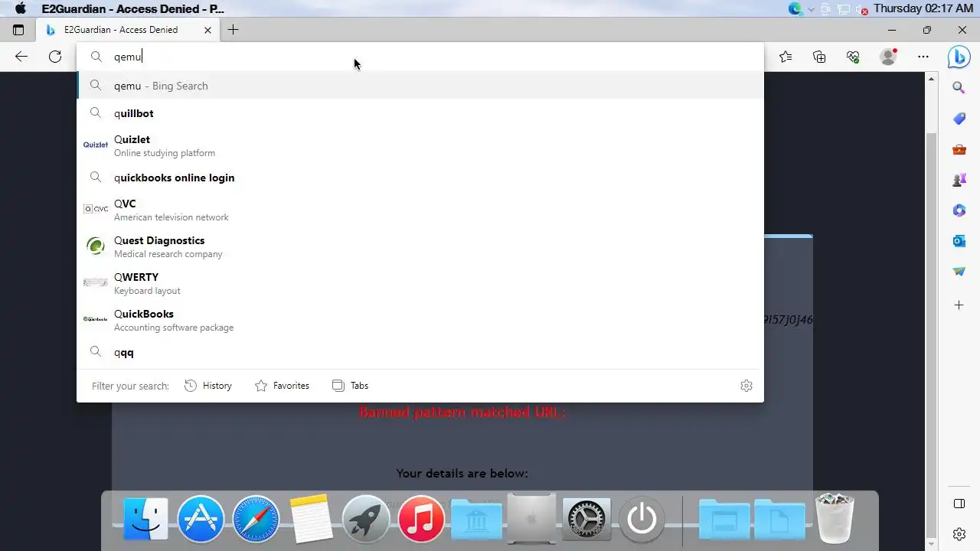The image size is (980, 551).
Task: Open the sidebar Drop paper-plane icon
Action: (x=959, y=272)
